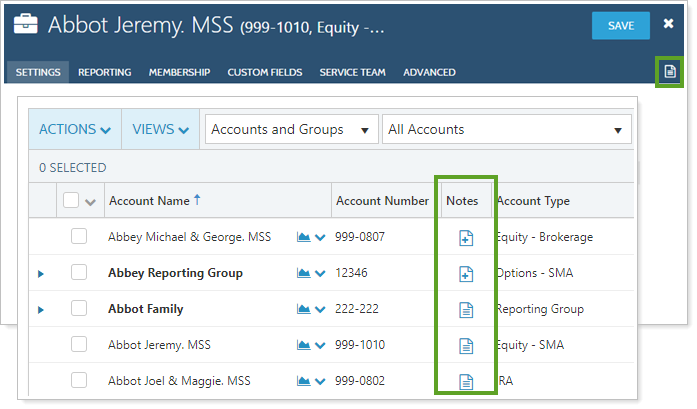Screen dimensions: 697x409
Task: Click the Save button
Action: click(620, 25)
